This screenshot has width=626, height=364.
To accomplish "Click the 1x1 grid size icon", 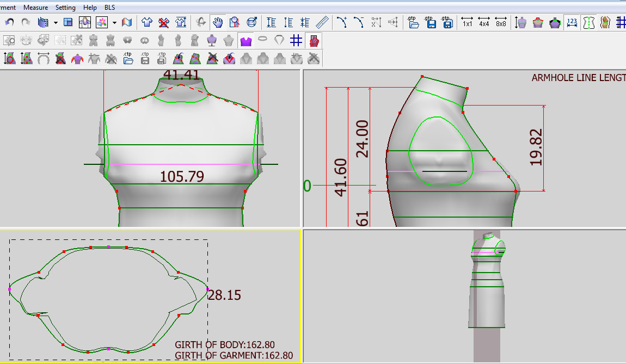I will coord(467,22).
